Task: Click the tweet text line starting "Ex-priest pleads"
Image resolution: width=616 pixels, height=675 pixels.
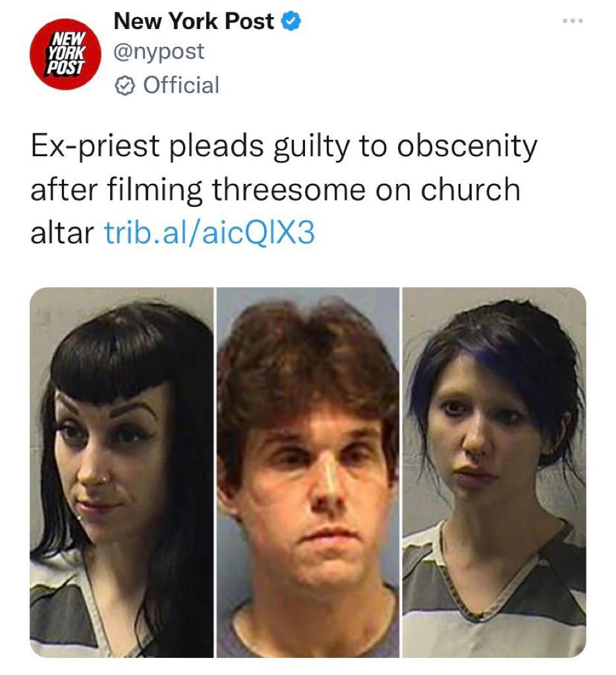Action: tap(284, 148)
